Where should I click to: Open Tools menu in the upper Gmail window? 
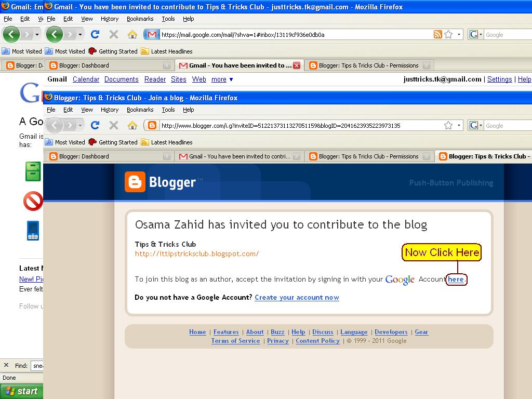(168, 19)
